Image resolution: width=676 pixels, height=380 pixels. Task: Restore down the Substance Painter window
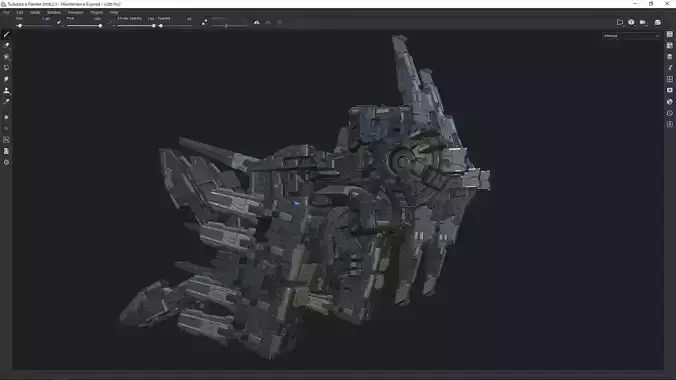tap(651, 4)
